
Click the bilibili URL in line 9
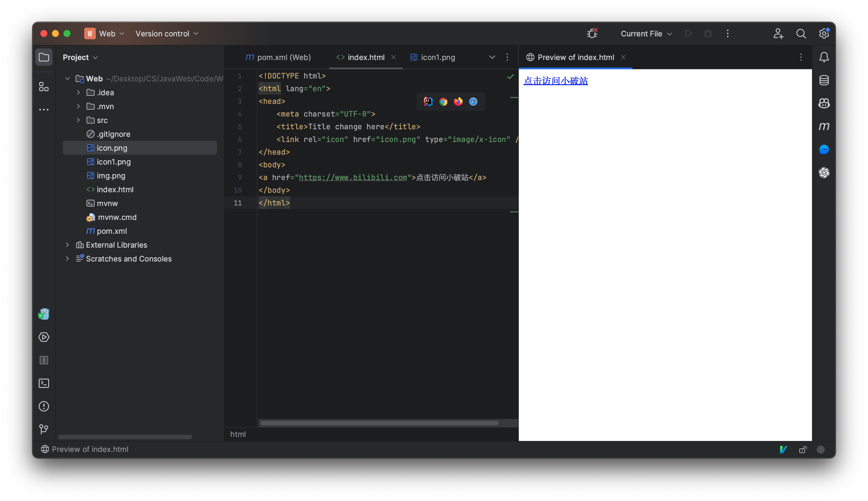[x=353, y=177]
